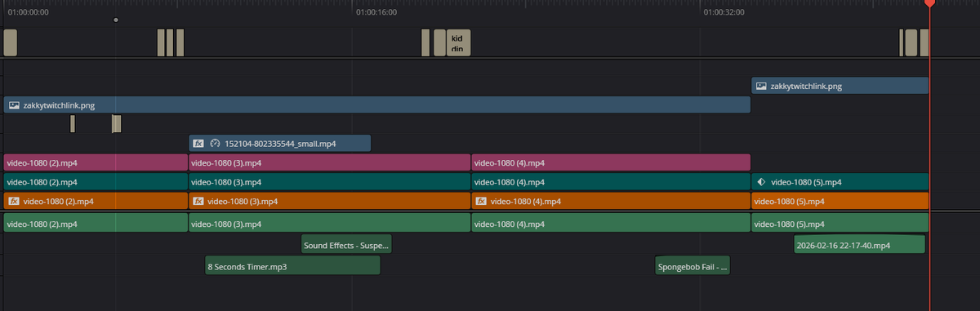The image size is (980, 311).
Task: Select the subtitle clip at timeline start 01:00:00:00
Action: pyautogui.click(x=10, y=42)
